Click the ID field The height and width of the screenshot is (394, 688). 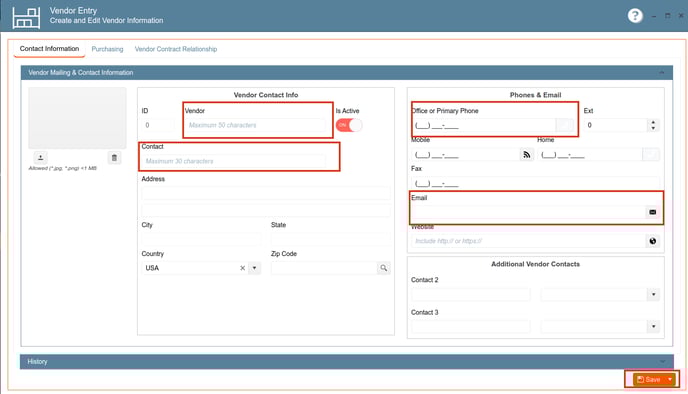[158, 125]
